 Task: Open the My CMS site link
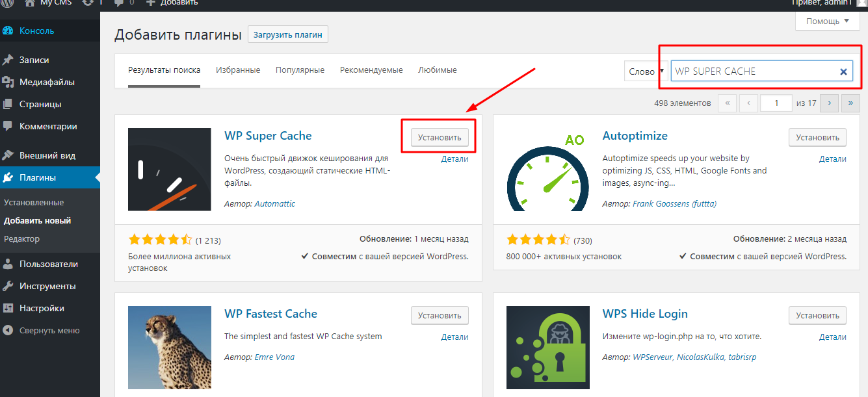(57, 3)
